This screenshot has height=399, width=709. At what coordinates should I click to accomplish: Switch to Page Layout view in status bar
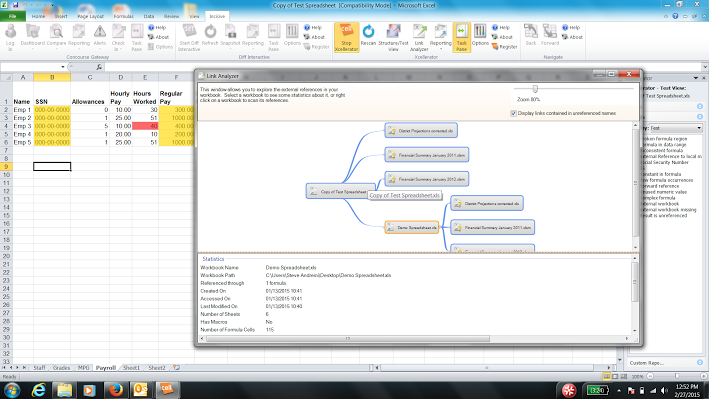point(615,376)
